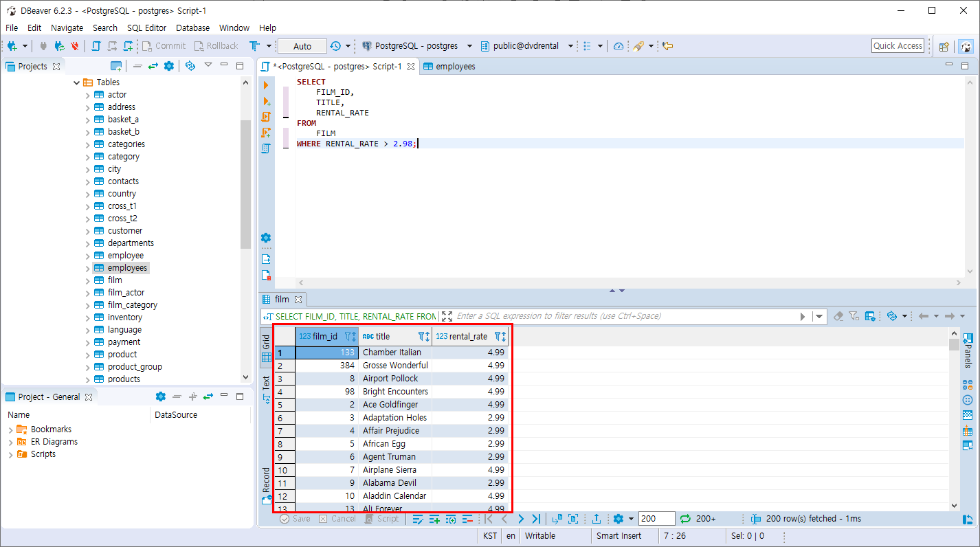Screen dimensions: 980x547
Task: Click Execute statement in new tab icon
Action: coord(267,101)
